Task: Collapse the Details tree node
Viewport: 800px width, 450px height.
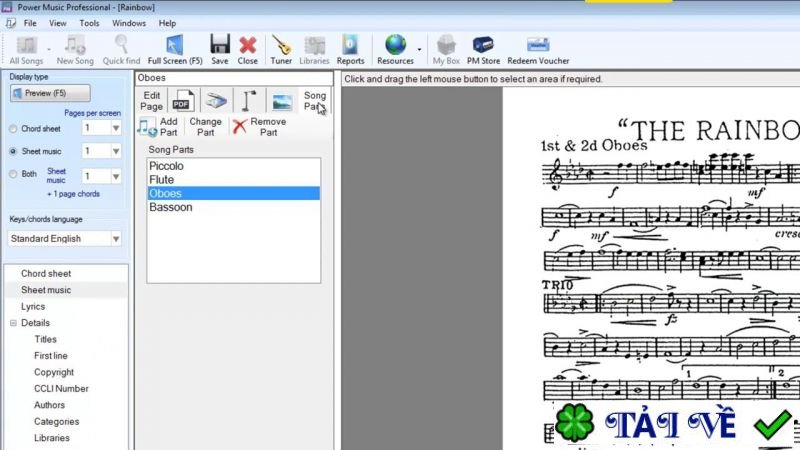Action: (13, 323)
